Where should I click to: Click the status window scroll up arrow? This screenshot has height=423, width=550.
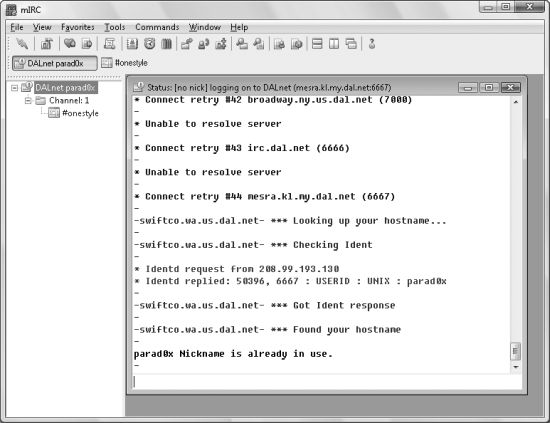click(x=515, y=102)
